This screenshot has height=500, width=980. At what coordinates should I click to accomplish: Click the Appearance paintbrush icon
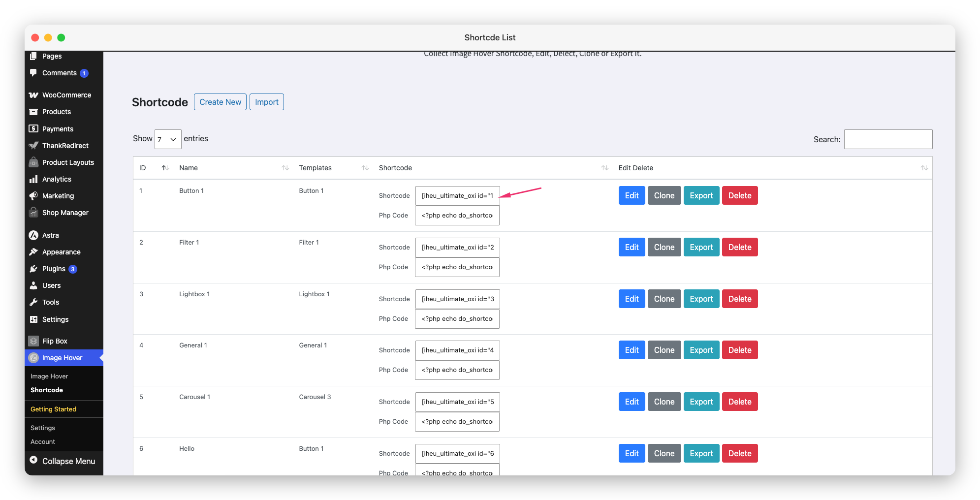click(x=33, y=252)
